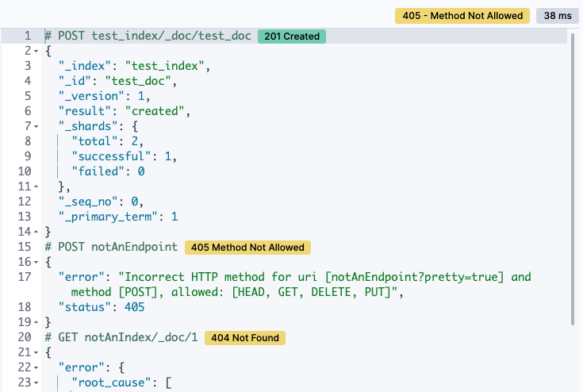Collapse the "error" object at line 22

pos(36,367)
